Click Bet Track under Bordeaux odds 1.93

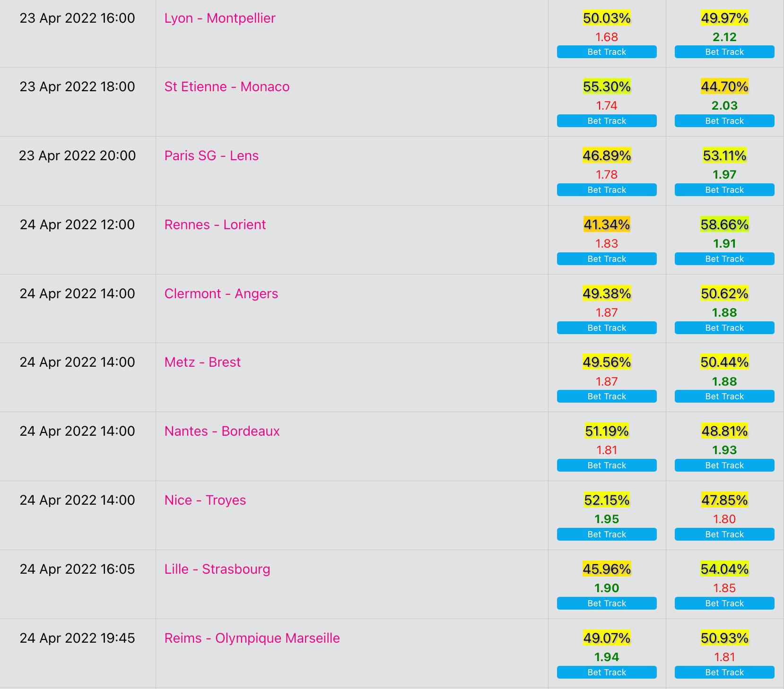(724, 465)
